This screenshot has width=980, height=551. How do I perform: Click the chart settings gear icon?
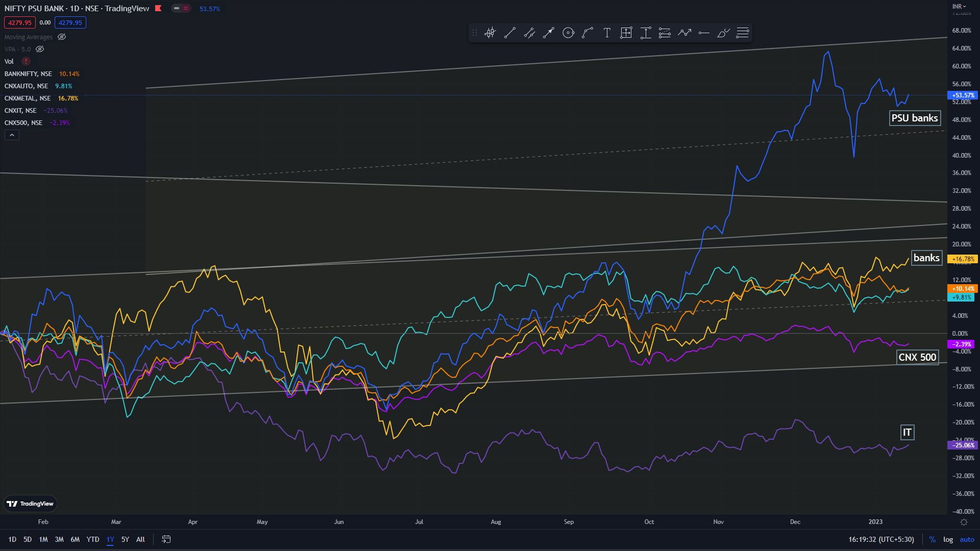click(964, 522)
